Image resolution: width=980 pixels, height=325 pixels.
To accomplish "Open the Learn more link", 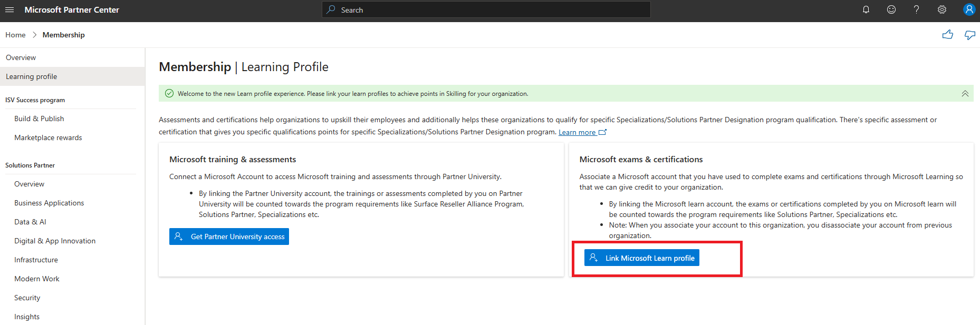I will click(x=577, y=132).
